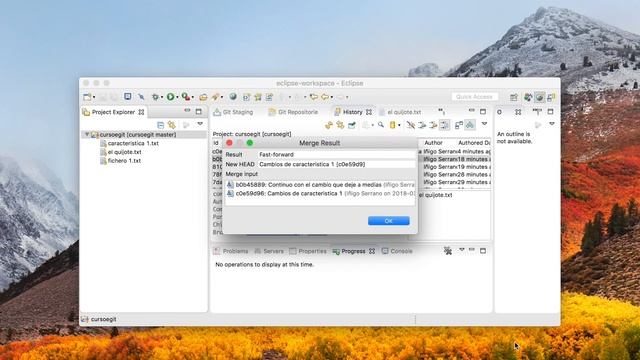Image resolution: width=640 pixels, height=360 pixels.
Task: Open the Project Explorer view menu arrow
Action: tap(200, 124)
